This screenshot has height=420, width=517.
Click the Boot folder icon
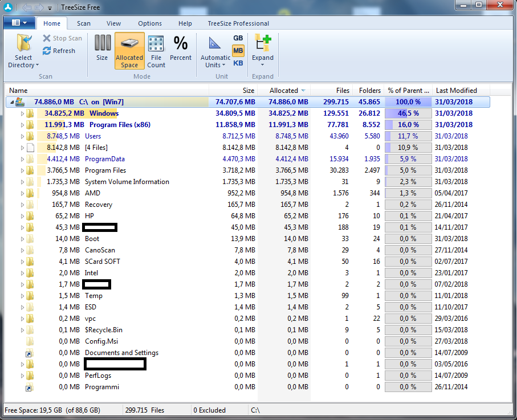pos(30,239)
